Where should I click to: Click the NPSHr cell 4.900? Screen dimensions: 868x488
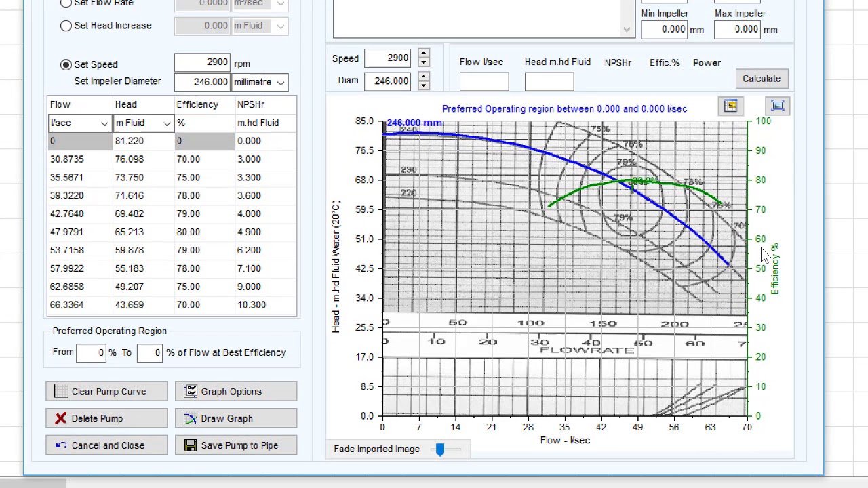(x=266, y=232)
